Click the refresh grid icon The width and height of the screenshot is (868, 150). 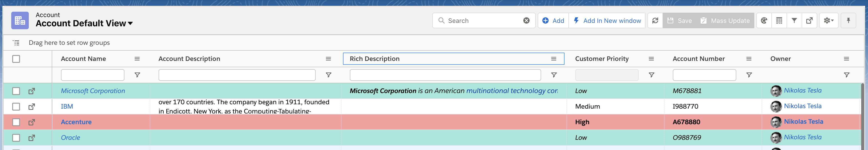(655, 20)
